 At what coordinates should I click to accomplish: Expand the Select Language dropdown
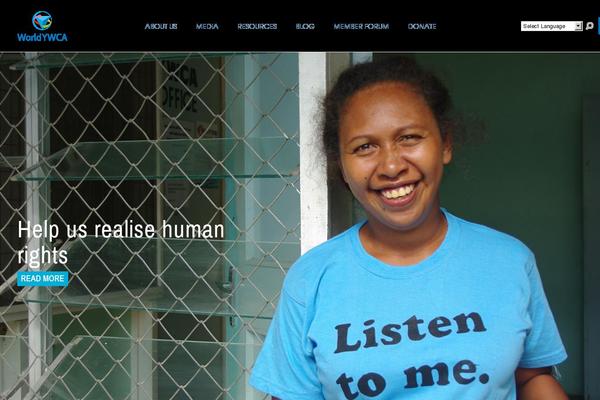(551, 26)
